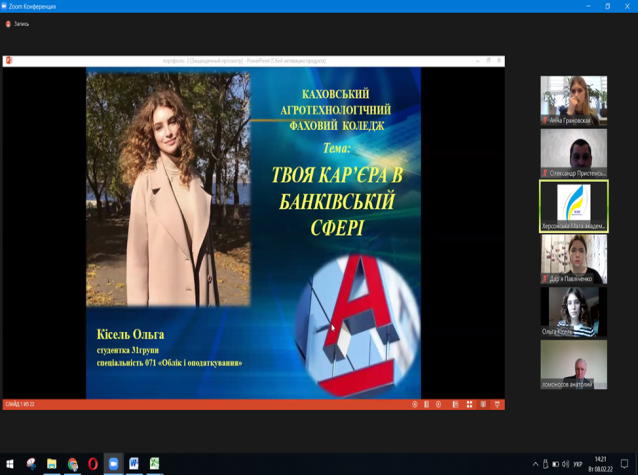The width and height of the screenshot is (638, 475).
Task: Select Дар'я Павличенко video thumbnail
Action: [x=574, y=259]
